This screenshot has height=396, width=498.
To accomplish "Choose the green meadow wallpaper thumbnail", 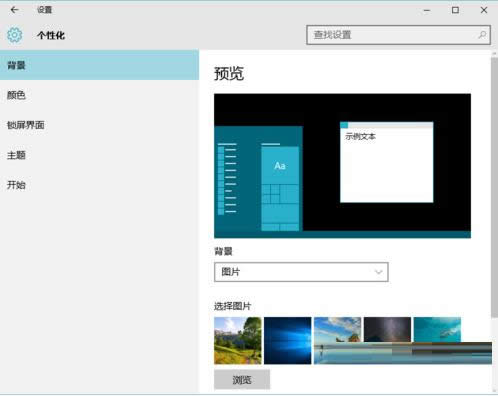I will pyautogui.click(x=238, y=340).
